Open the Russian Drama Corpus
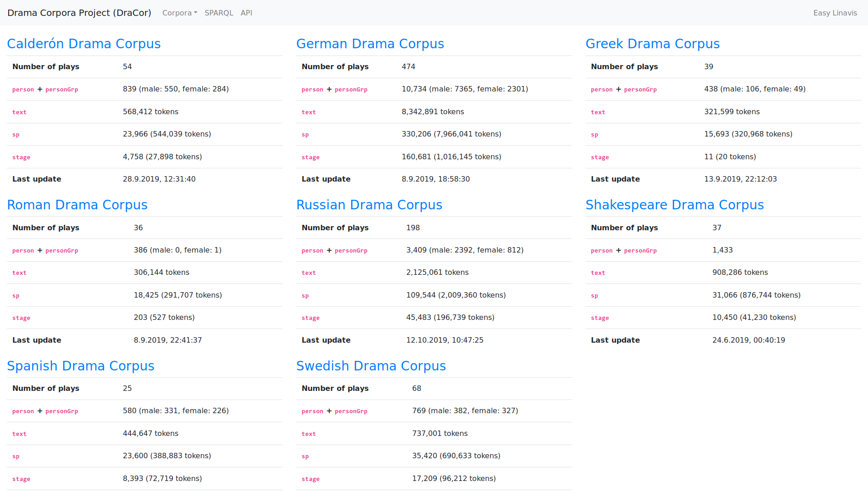This screenshot has height=491, width=868. pos(369,205)
